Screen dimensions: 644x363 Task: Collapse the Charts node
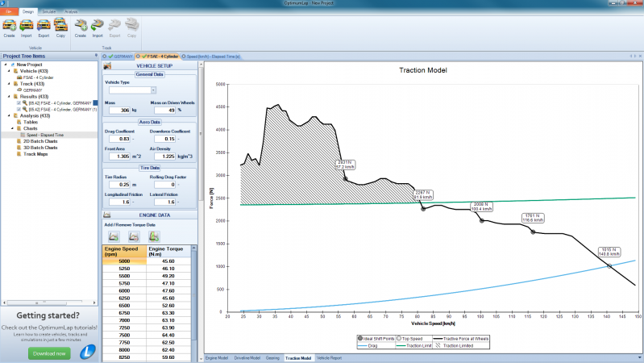pyautogui.click(x=12, y=128)
